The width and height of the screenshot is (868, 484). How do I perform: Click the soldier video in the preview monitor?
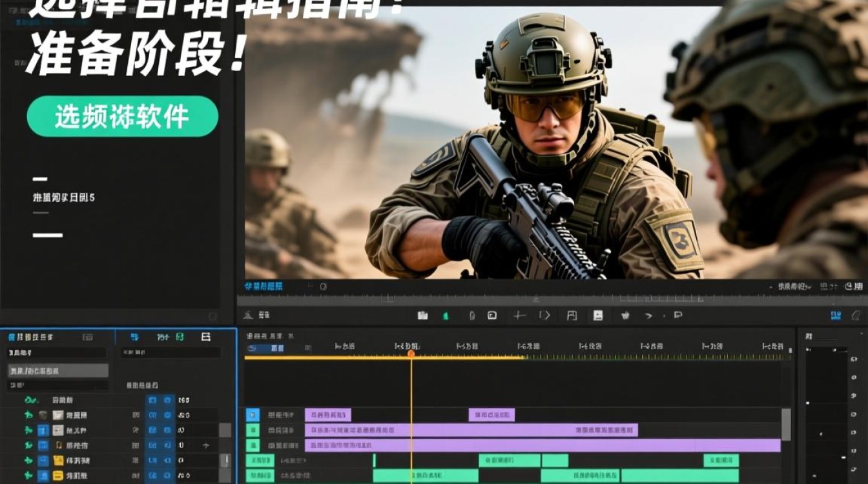[x=556, y=142]
